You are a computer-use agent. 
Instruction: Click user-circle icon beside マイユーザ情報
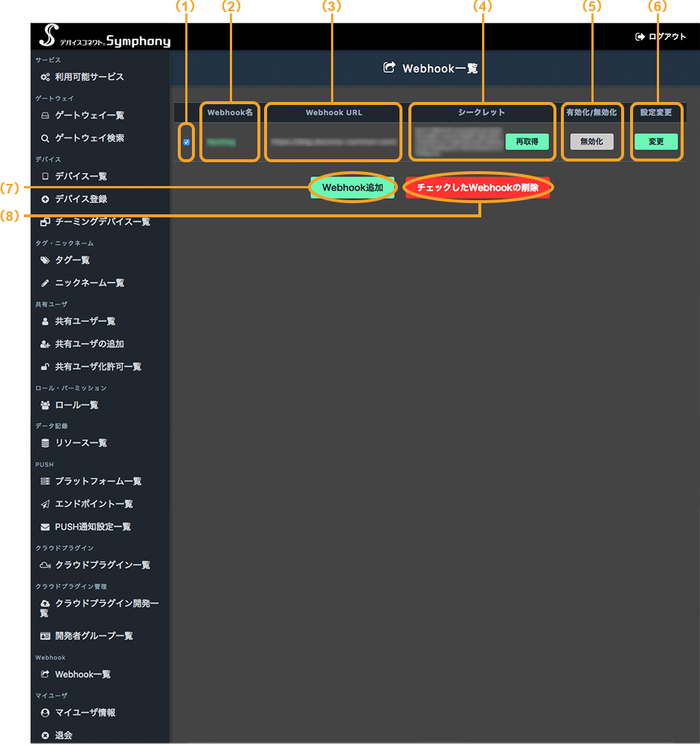pos(45,713)
